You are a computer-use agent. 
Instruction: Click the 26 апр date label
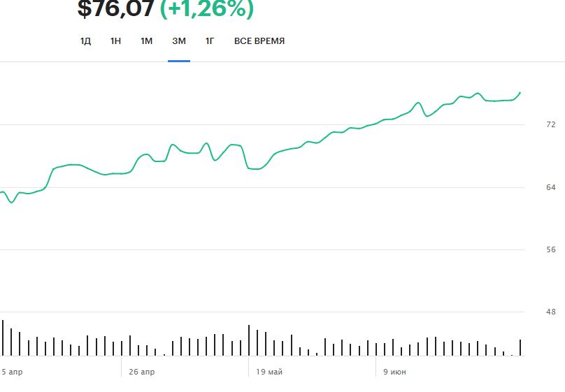[142, 372]
